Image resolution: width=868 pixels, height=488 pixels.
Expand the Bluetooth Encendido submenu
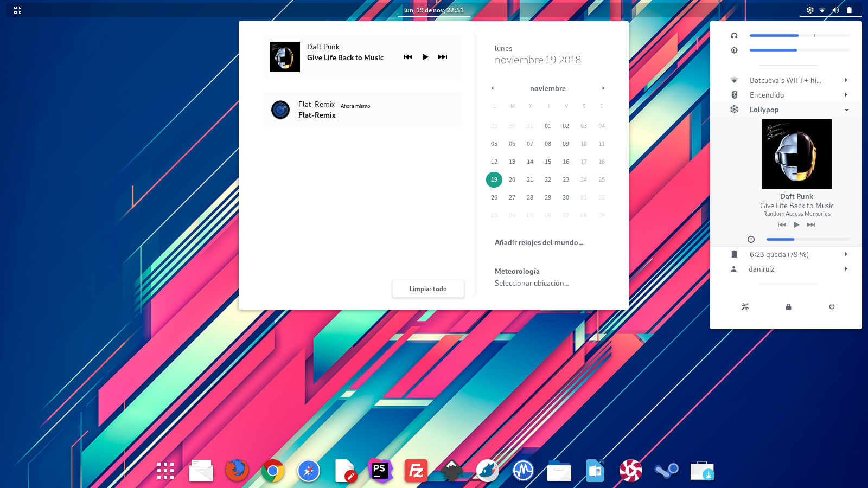pyautogui.click(x=846, y=95)
